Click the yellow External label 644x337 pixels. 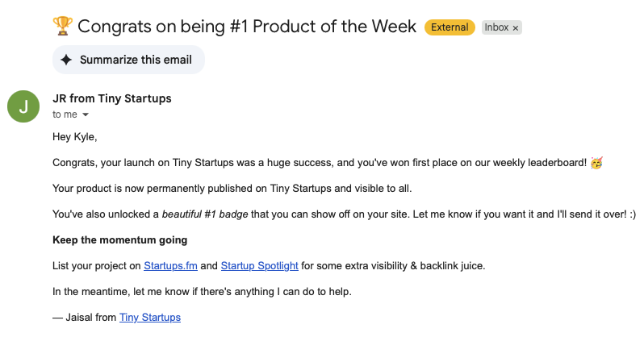[x=450, y=27]
